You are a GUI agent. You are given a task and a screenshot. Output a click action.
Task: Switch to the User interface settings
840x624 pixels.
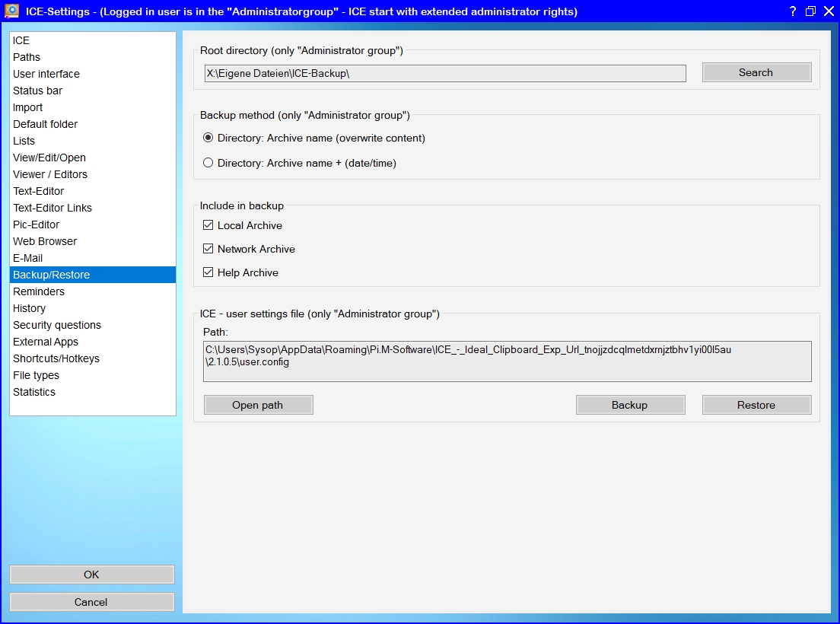(x=46, y=74)
